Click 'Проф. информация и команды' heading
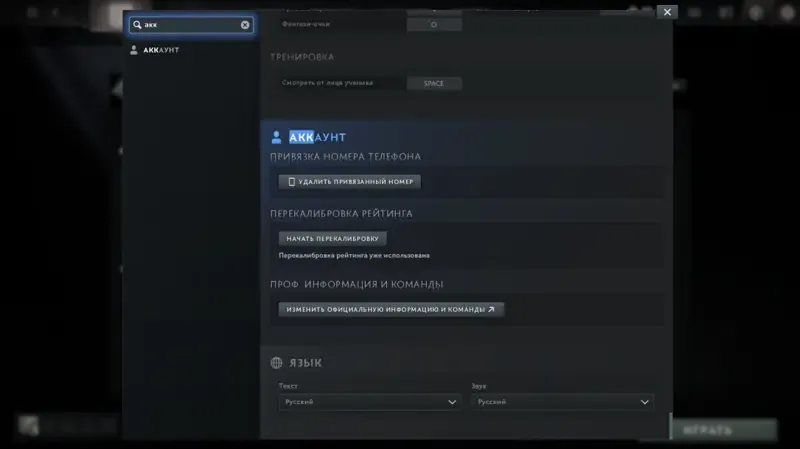This screenshot has height=449, width=800. click(x=357, y=284)
